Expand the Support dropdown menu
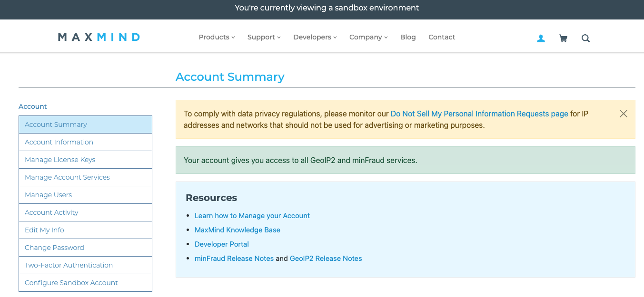 pyautogui.click(x=264, y=37)
